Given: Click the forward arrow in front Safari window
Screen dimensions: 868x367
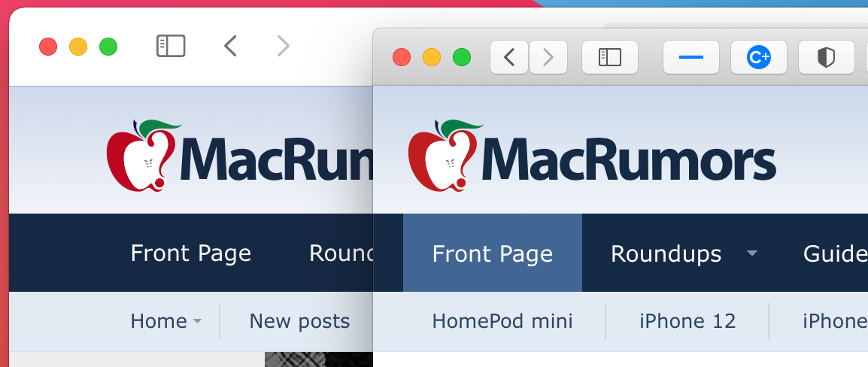Looking at the screenshot, I should [548, 57].
